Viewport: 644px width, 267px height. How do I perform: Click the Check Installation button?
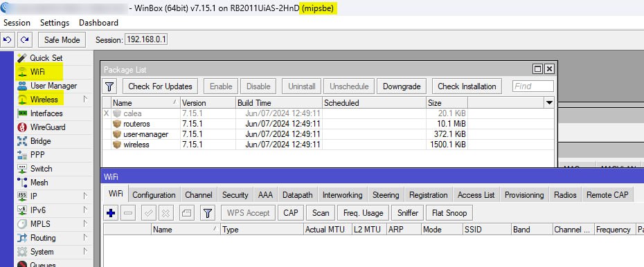click(467, 86)
